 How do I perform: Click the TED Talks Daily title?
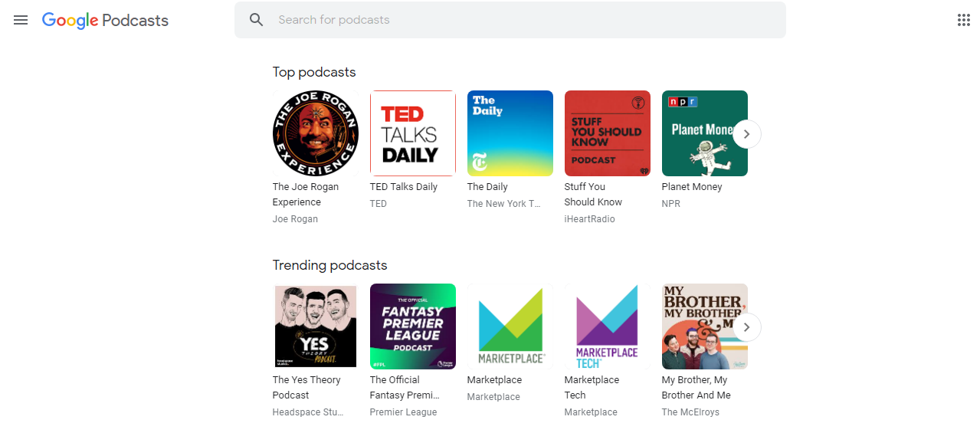tap(404, 187)
